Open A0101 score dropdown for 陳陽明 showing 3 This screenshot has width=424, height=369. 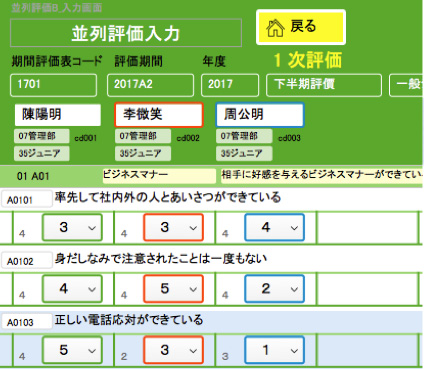(x=72, y=228)
